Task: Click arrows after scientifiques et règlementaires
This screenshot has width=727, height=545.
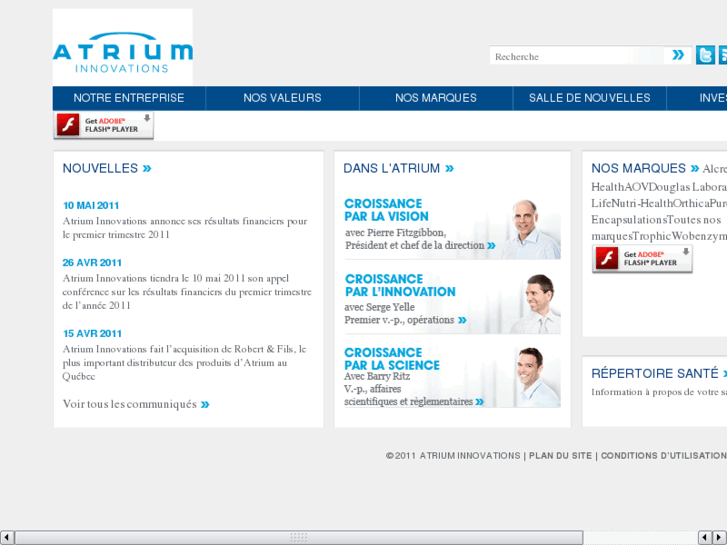Action: [x=479, y=402]
